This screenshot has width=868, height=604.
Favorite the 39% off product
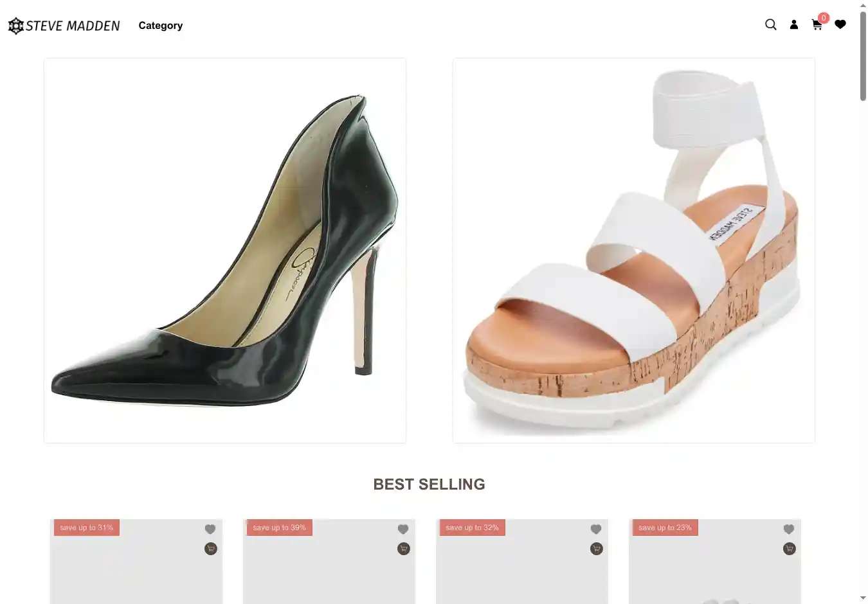tap(403, 529)
